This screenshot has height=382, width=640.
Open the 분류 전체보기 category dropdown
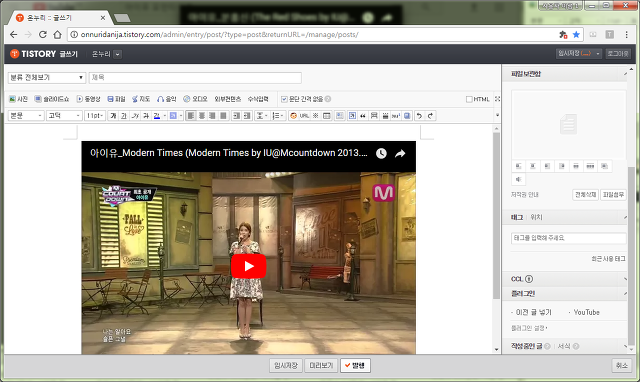(47, 78)
